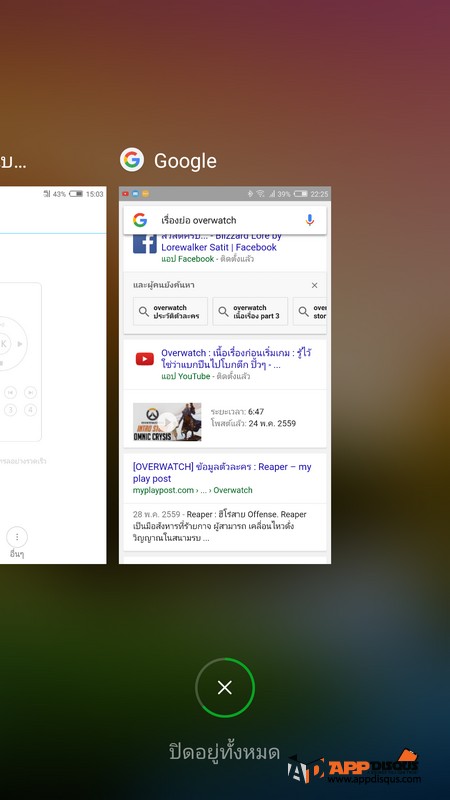
Task: Tap the red YouTube icon result
Action: pyautogui.click(x=145, y=359)
